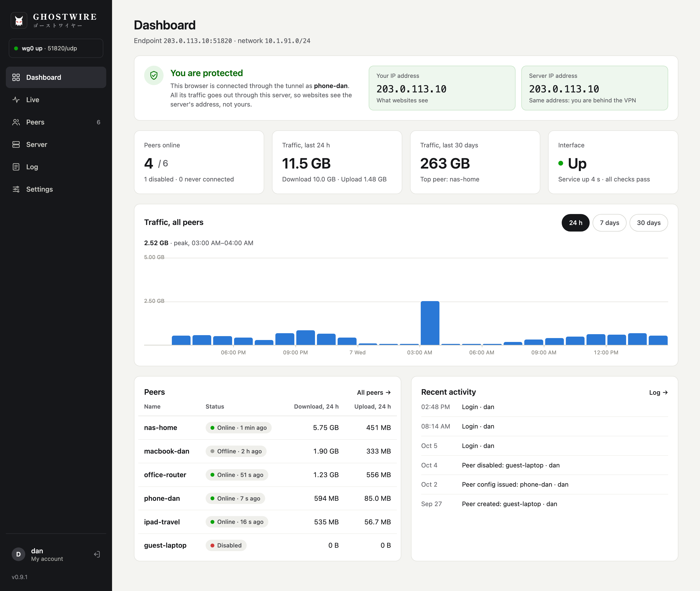The width and height of the screenshot is (700, 591).
Task: Switch traffic chart to 24 h
Action: 576,223
